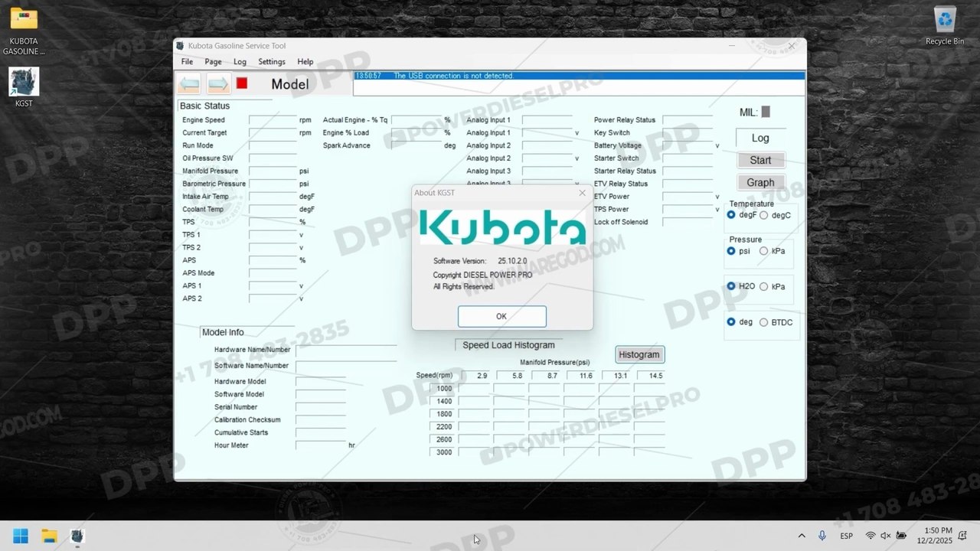Click the Engine Speed value field
The width and height of the screenshot is (980, 551).
tap(272, 120)
